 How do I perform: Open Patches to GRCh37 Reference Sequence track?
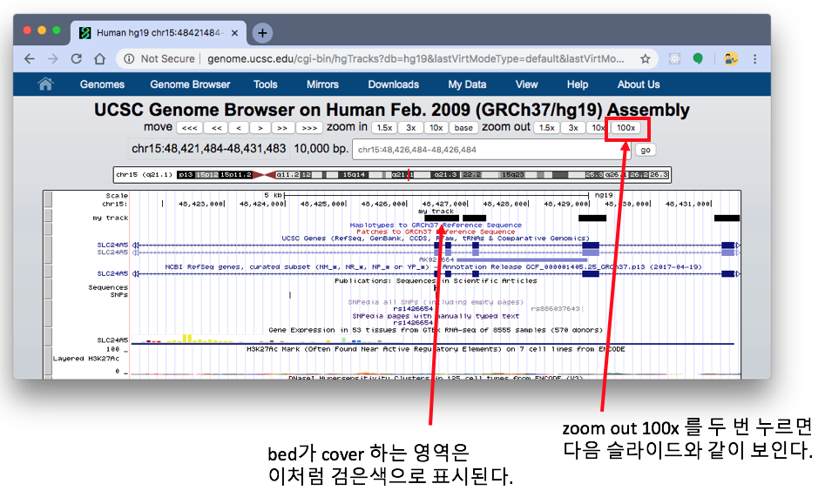tap(436, 232)
